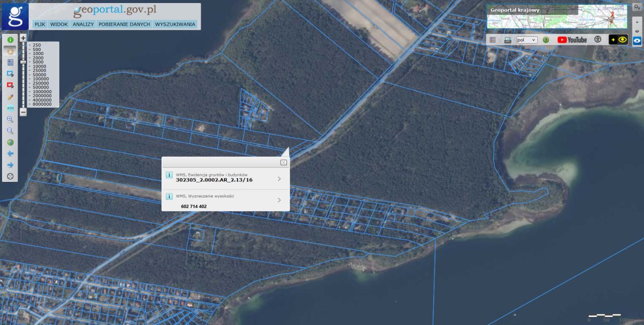
Task: Close the parcel info popup
Action: pos(284,162)
